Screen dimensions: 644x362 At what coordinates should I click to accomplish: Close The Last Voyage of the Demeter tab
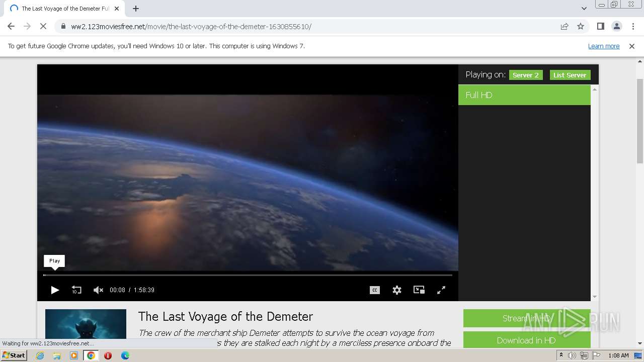pos(117,9)
